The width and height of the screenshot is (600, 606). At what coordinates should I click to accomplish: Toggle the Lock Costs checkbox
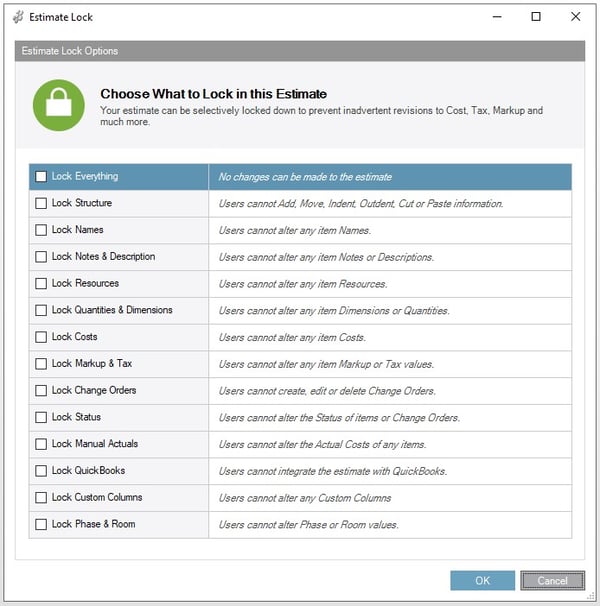[41, 337]
